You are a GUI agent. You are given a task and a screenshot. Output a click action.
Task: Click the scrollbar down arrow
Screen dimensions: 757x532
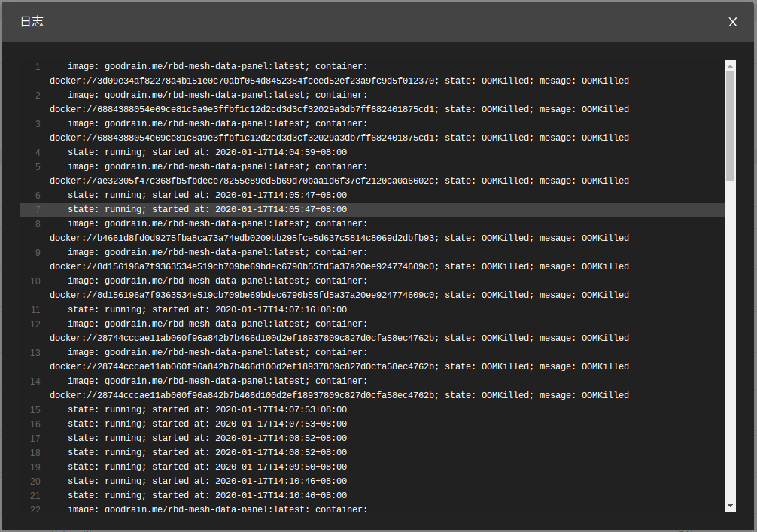coord(729,504)
